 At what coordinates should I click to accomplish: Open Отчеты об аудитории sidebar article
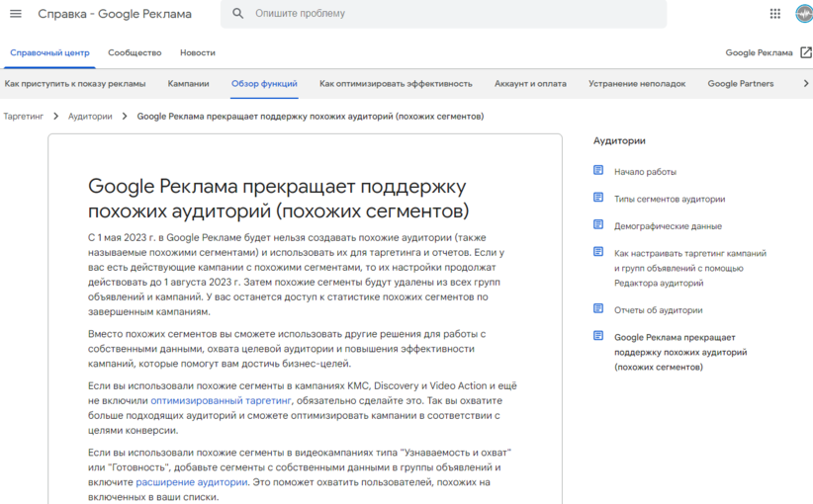tap(659, 309)
